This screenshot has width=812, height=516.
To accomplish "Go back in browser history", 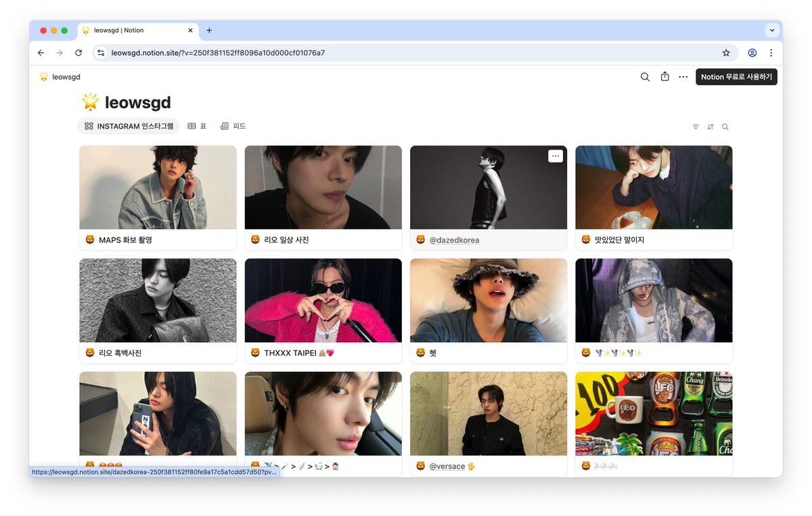I will 41,53.
